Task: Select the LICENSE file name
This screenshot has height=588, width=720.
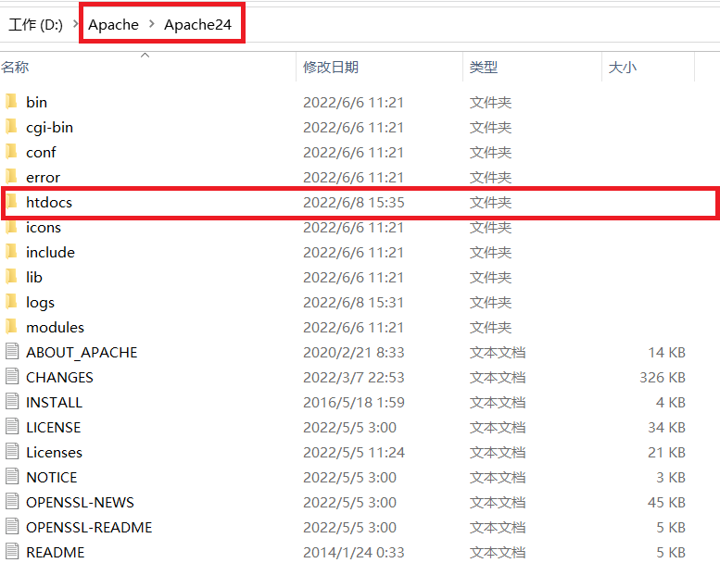Action: point(53,427)
